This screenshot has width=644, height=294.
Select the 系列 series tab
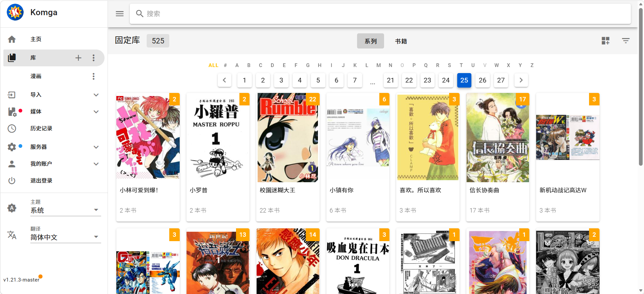click(370, 41)
